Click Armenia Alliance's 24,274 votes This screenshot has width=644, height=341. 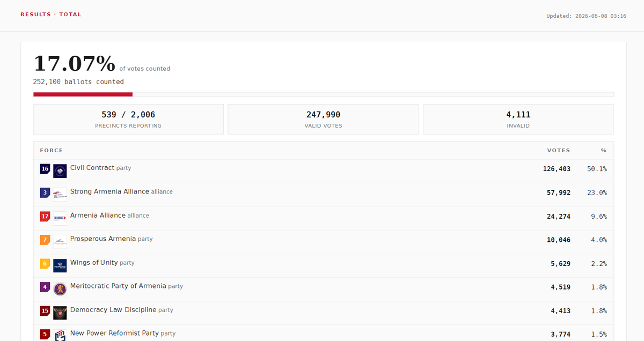pyautogui.click(x=559, y=217)
